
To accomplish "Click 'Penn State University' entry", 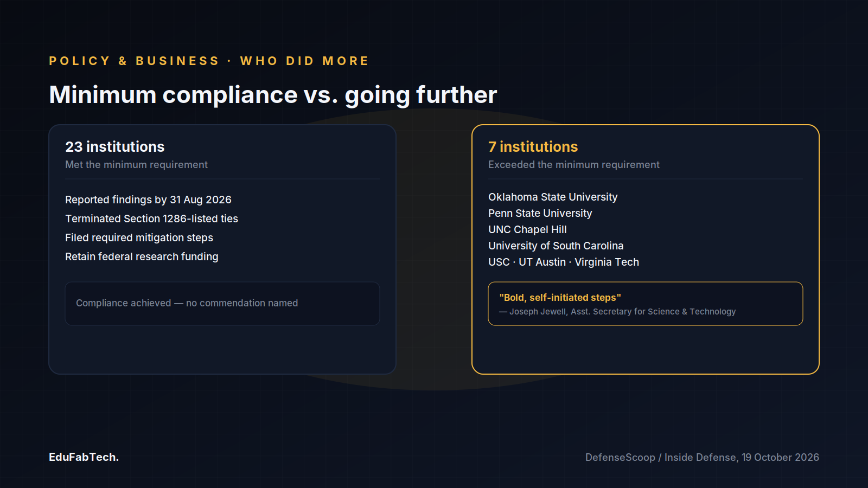I will 540,213.
